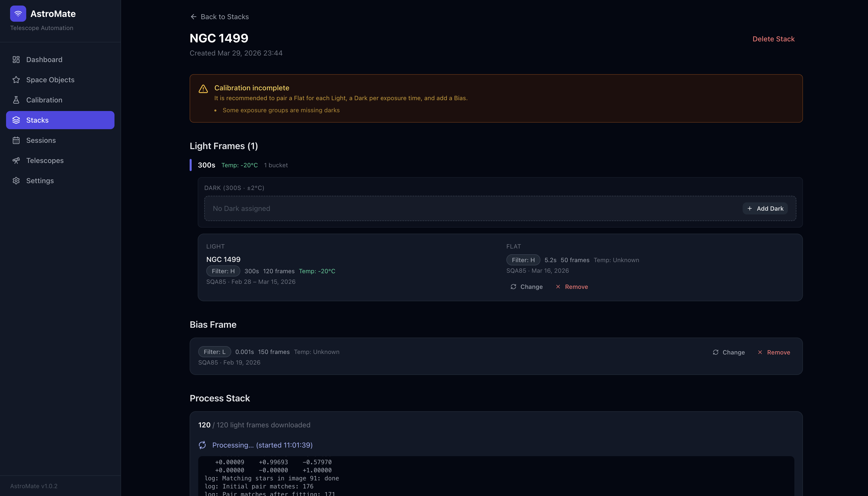
Task: Click the Settings gear icon
Action: pyautogui.click(x=16, y=181)
